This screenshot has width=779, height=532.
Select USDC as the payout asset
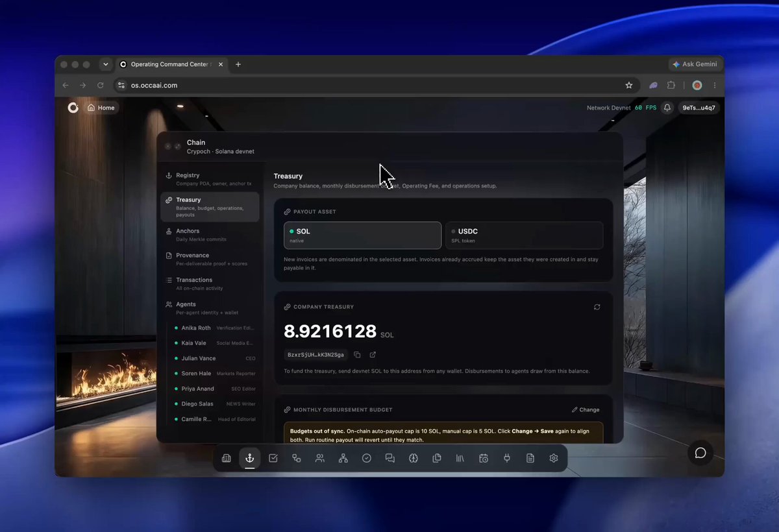[524, 236]
